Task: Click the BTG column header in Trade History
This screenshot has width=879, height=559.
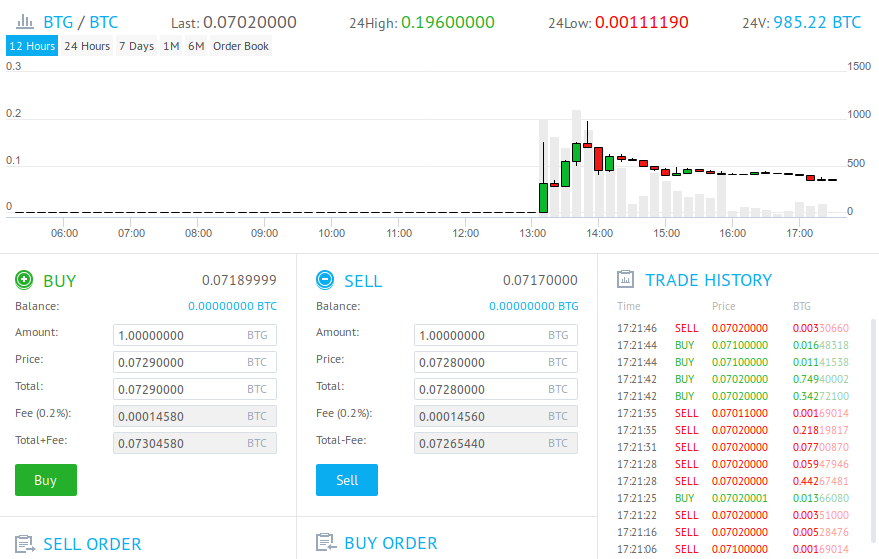Action: coord(802,306)
